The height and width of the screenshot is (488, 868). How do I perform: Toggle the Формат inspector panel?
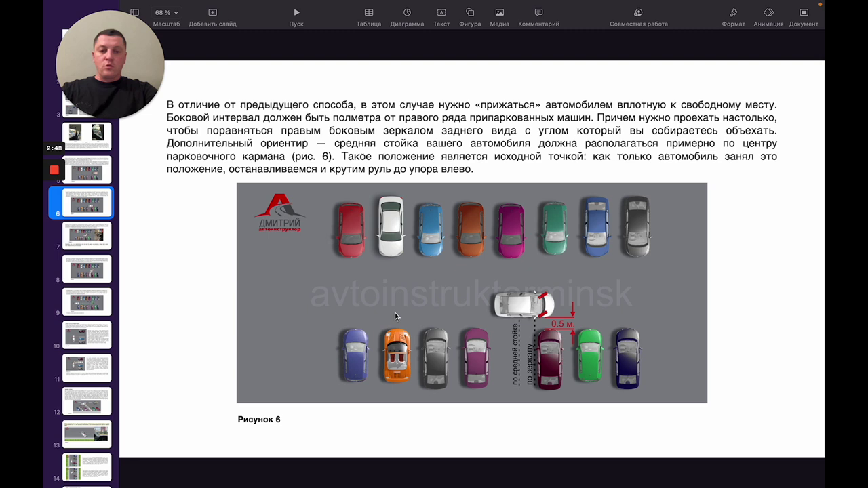click(x=733, y=12)
